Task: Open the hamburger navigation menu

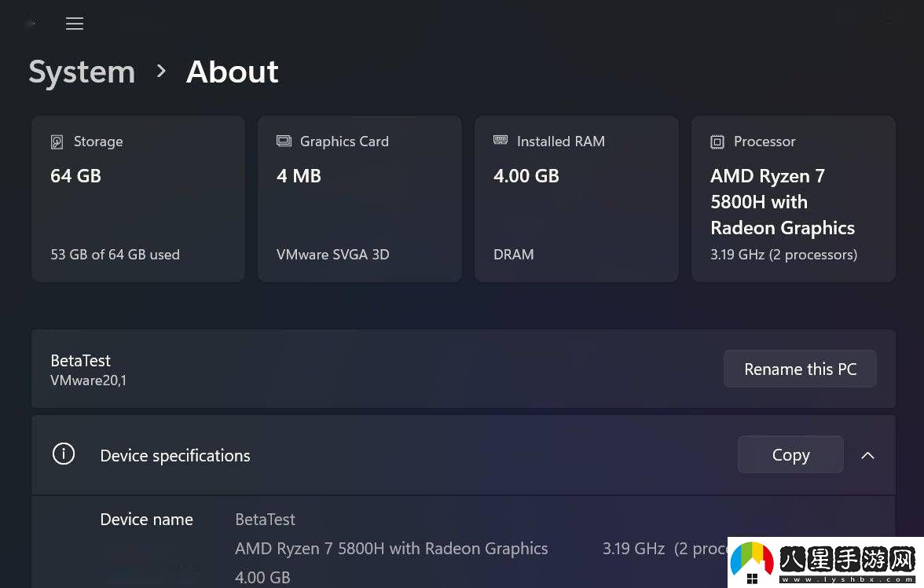Action: (74, 24)
